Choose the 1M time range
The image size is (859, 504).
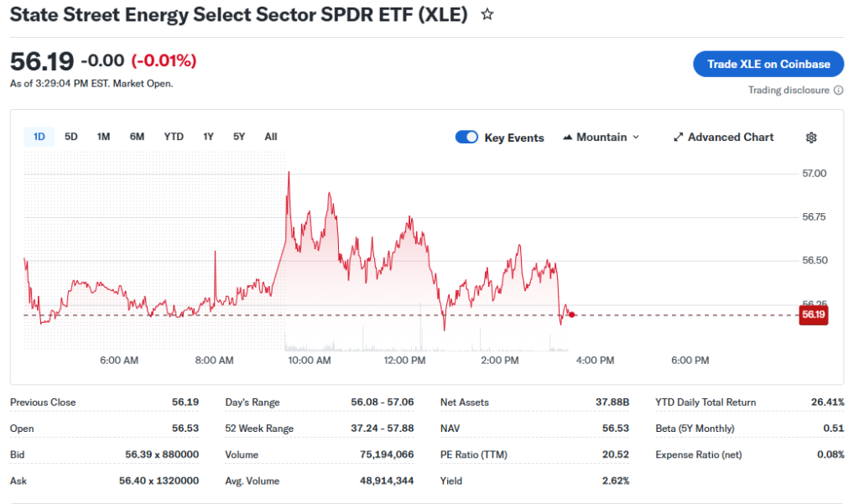click(103, 137)
